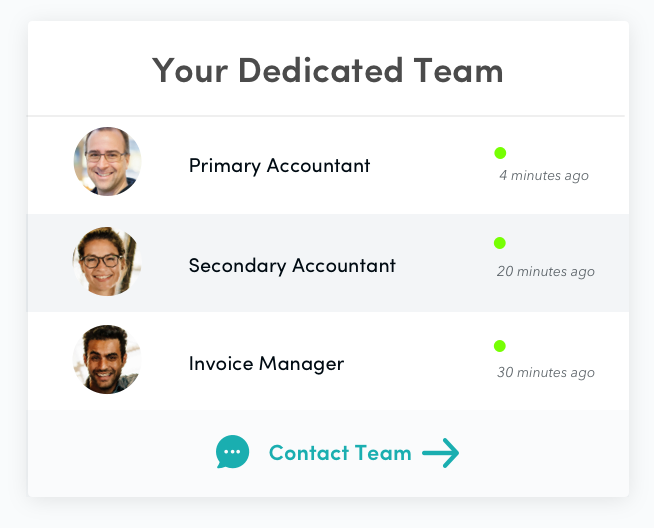654x528 pixels.
Task: Click the footer bar around Contact Team
Action: click(x=328, y=453)
